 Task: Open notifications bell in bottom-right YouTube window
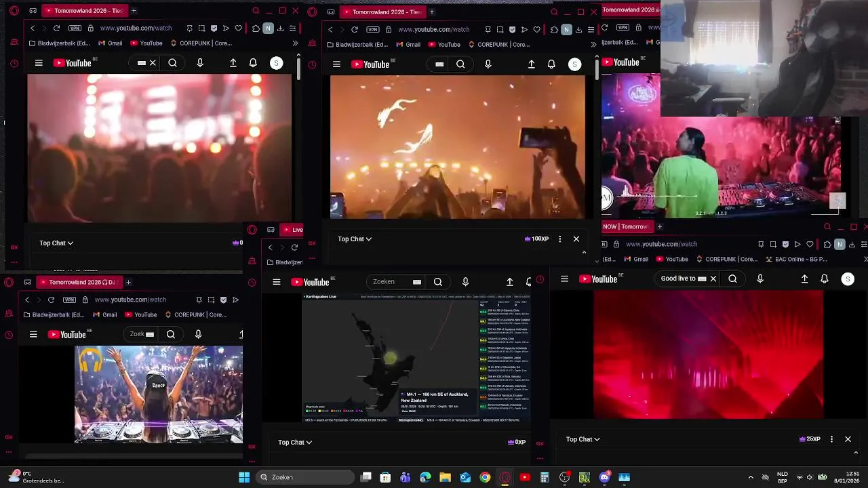[825, 279]
